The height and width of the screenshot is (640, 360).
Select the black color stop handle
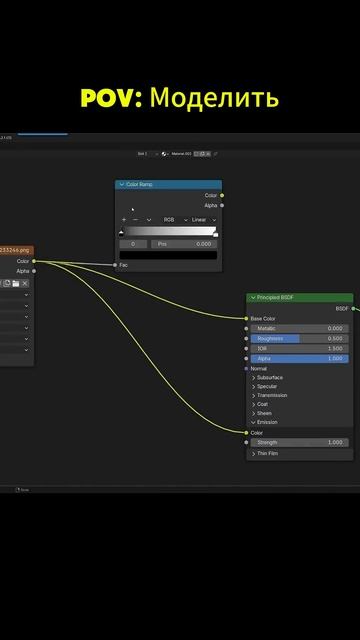[x=121, y=233]
